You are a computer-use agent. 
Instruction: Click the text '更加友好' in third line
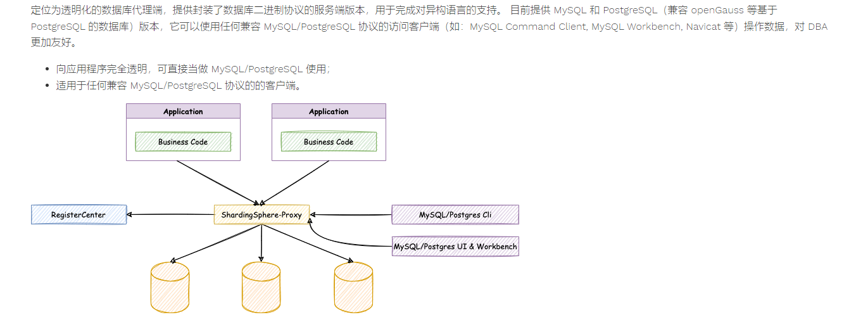click(x=51, y=43)
